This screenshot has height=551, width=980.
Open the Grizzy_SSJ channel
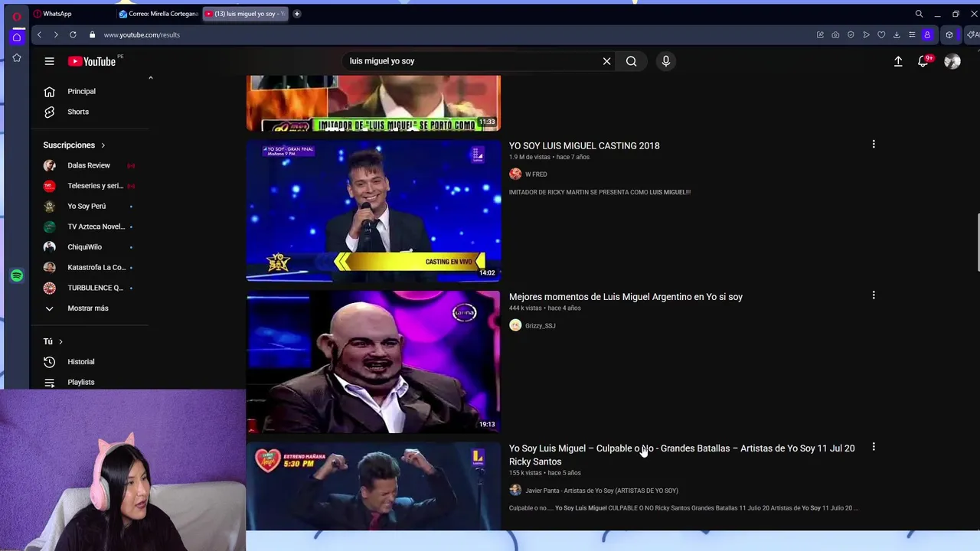click(540, 326)
